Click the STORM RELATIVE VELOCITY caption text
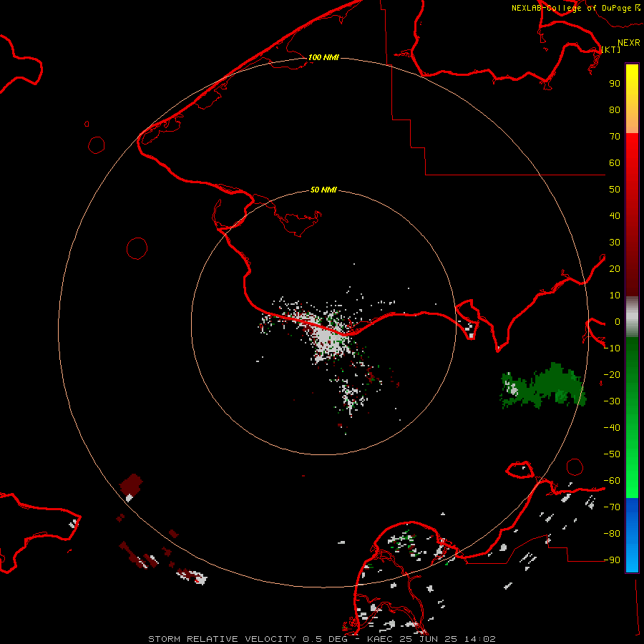Viewport: 644px width, 644px height. (x=223, y=639)
